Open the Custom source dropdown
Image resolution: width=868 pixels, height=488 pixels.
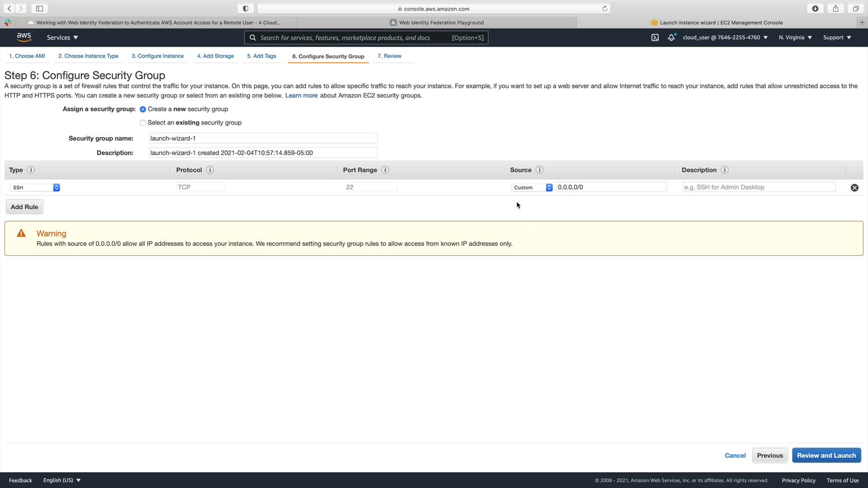532,187
